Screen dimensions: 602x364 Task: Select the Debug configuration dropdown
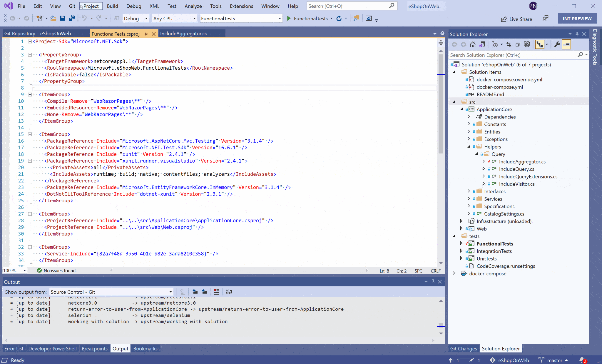[x=136, y=18]
